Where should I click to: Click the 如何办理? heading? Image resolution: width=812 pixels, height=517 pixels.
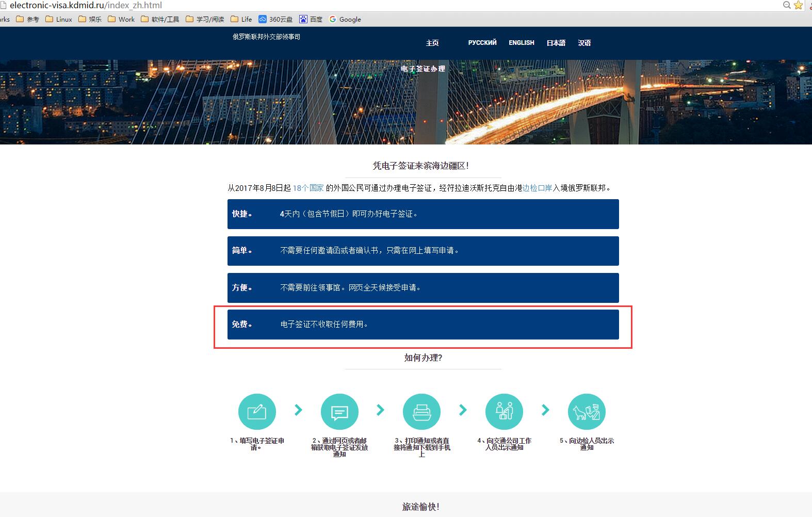pos(423,358)
